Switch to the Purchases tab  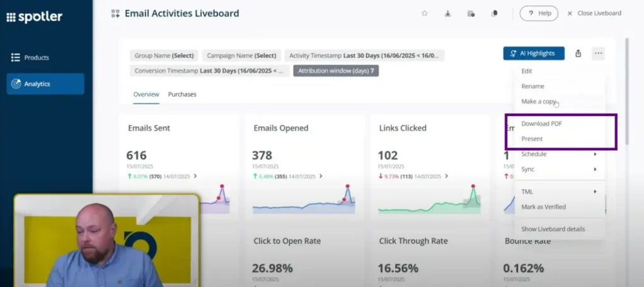pos(182,94)
